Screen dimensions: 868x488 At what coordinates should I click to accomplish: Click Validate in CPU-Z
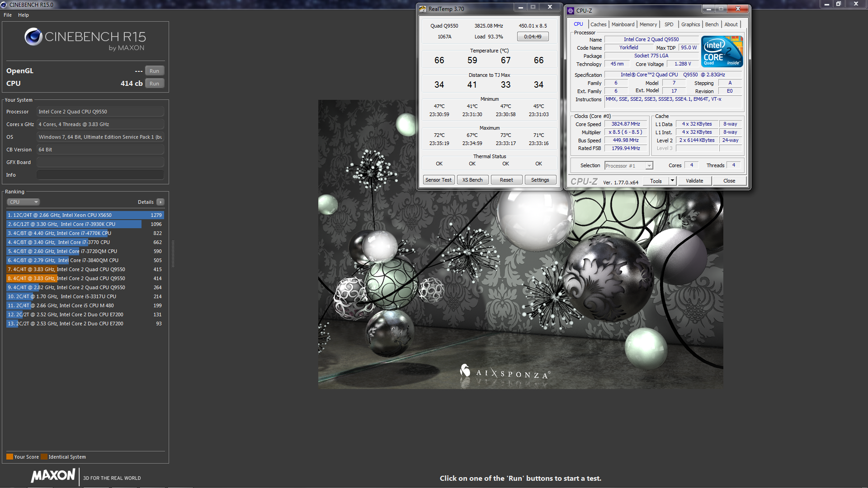coord(694,181)
